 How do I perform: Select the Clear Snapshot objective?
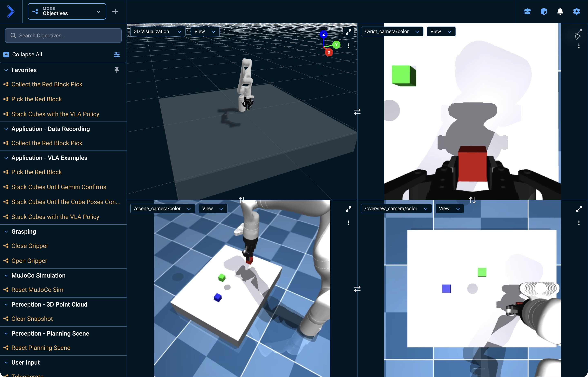click(32, 319)
